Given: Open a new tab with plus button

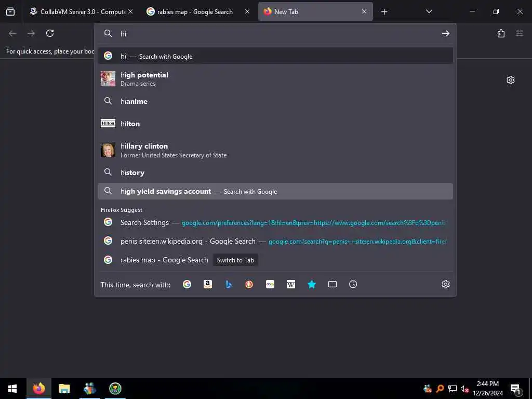Looking at the screenshot, I should tap(384, 12).
